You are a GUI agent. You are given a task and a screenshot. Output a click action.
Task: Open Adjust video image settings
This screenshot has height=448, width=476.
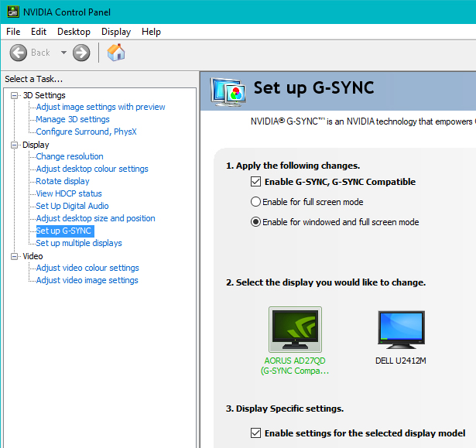point(87,280)
